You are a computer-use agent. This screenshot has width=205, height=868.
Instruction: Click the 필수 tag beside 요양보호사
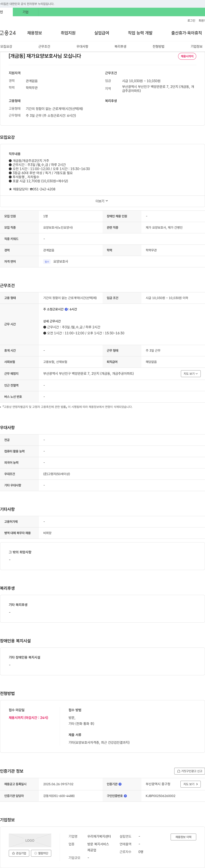click(x=47, y=262)
